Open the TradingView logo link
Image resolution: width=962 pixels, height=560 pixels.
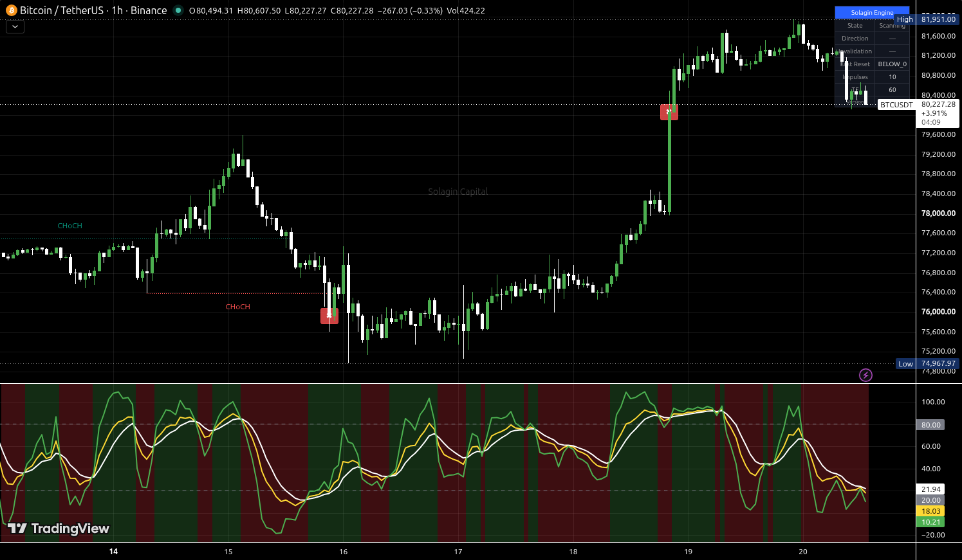coord(59,528)
